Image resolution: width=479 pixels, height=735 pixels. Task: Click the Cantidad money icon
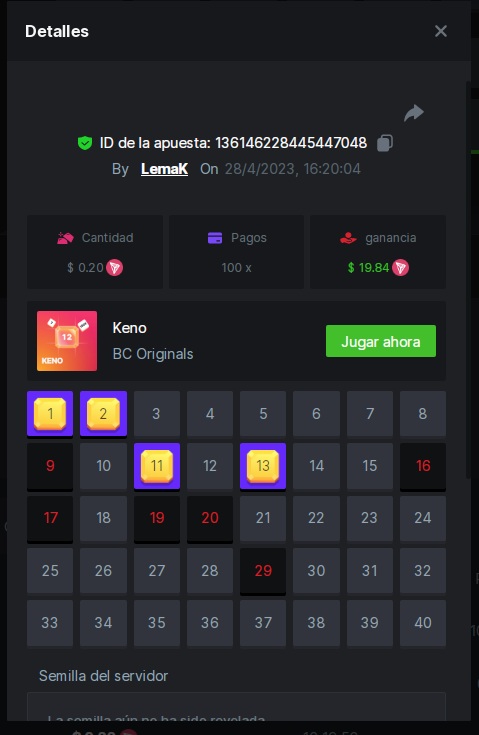pyautogui.click(x=65, y=238)
